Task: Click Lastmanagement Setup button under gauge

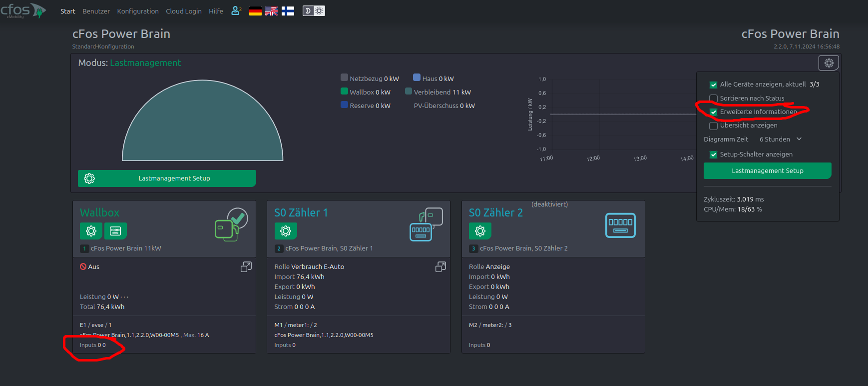Action: [167, 178]
